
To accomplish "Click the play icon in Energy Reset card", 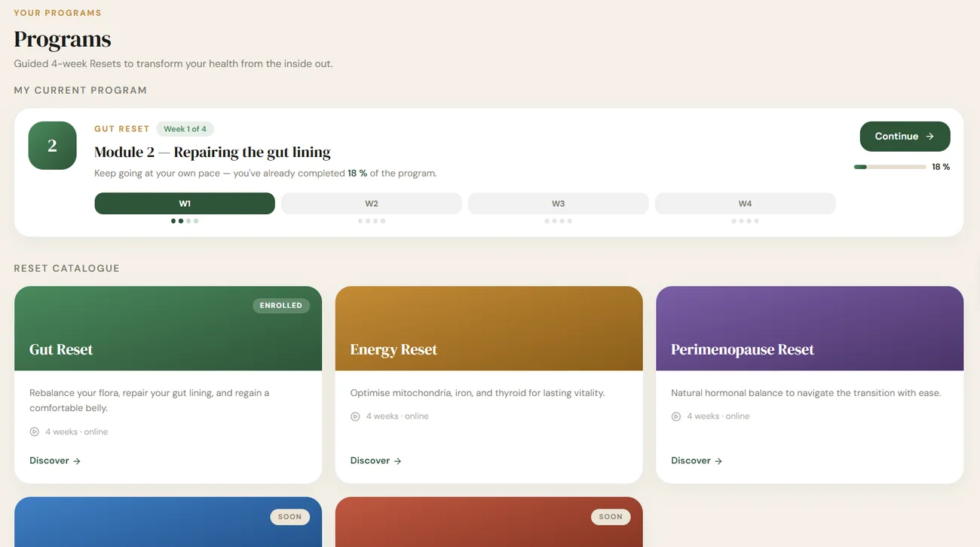I will tap(355, 416).
